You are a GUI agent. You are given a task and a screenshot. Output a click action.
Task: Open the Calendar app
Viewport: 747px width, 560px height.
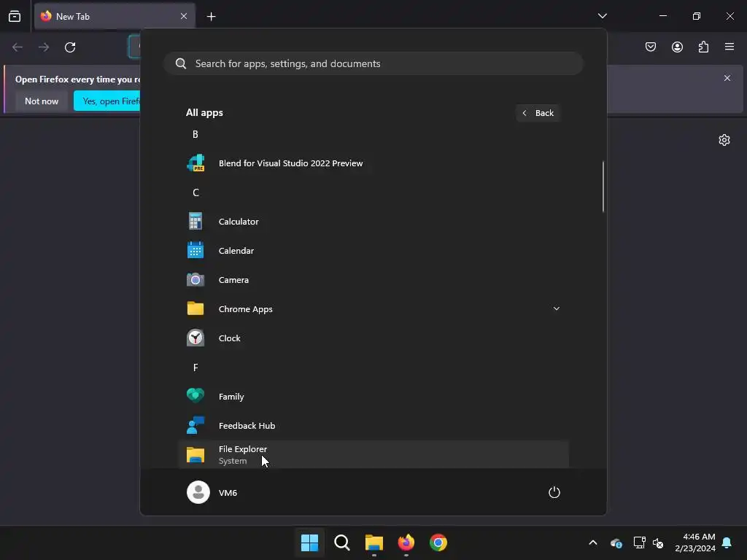pos(373,251)
